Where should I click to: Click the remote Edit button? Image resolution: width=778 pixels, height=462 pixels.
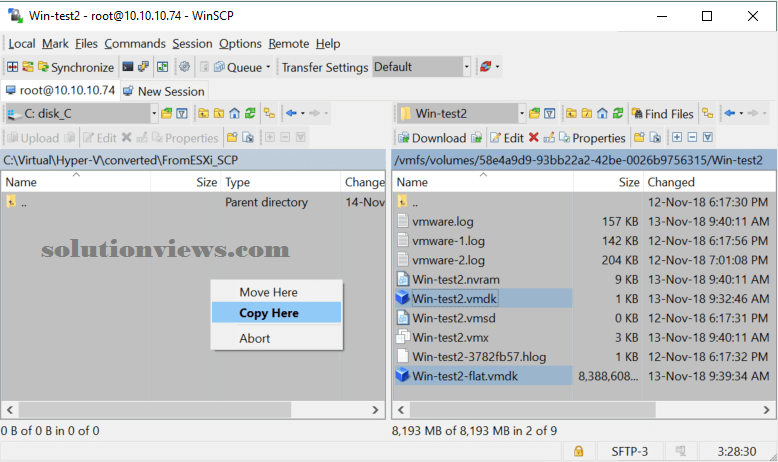click(x=507, y=137)
